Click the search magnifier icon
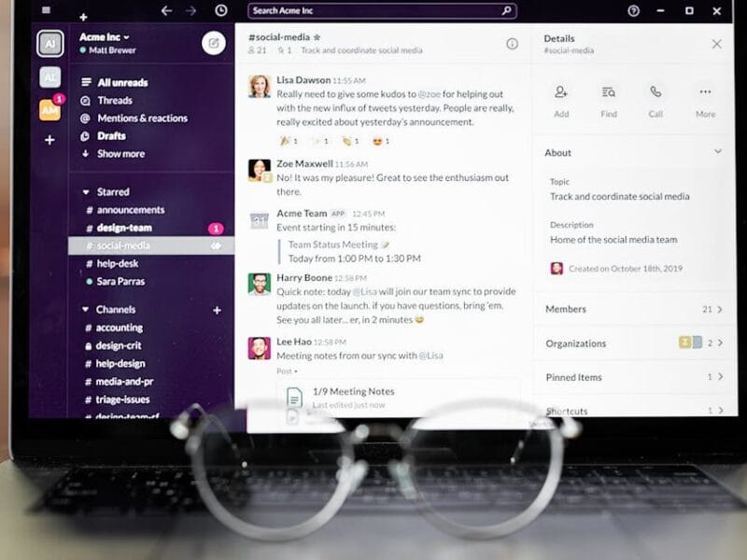This screenshot has width=747, height=560. tap(506, 10)
